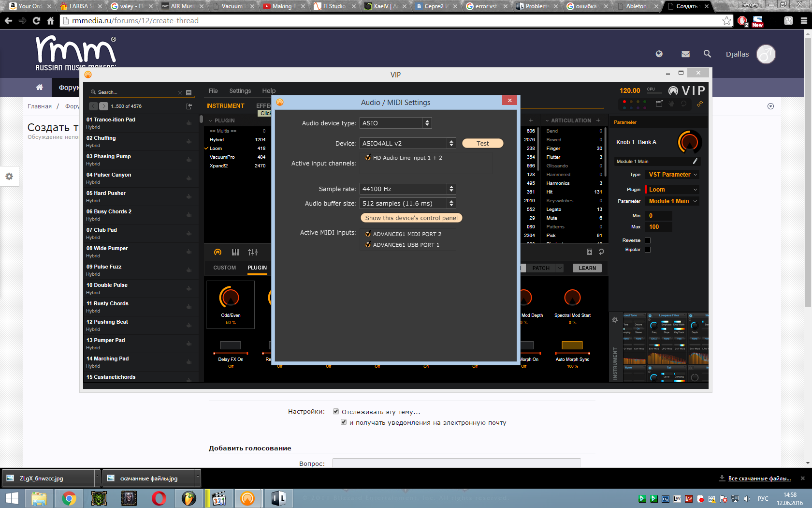
Task: Open Opera browser from the taskbar
Action: pyautogui.click(x=159, y=498)
